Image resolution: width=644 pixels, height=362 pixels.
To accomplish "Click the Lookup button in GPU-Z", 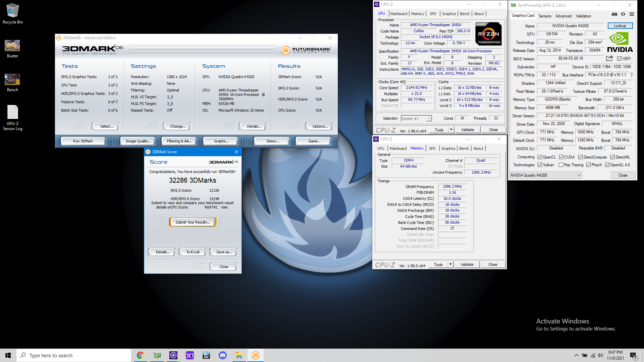I will point(620,26).
